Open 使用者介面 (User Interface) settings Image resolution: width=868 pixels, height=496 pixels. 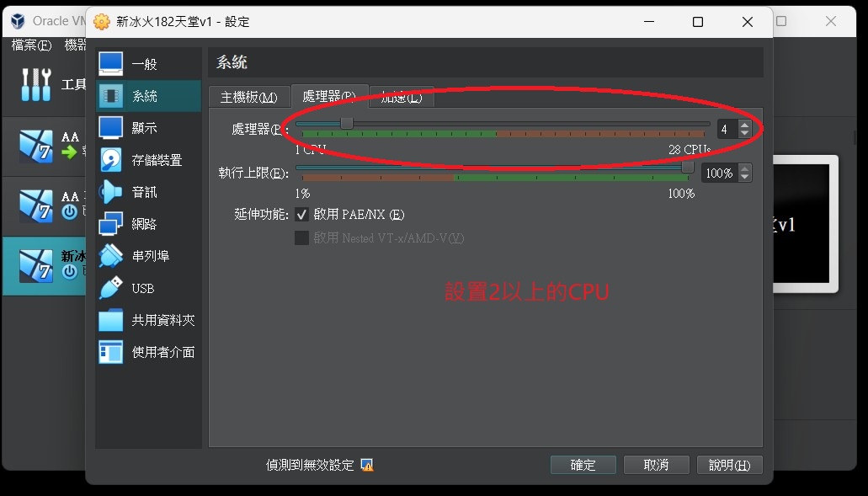click(162, 352)
